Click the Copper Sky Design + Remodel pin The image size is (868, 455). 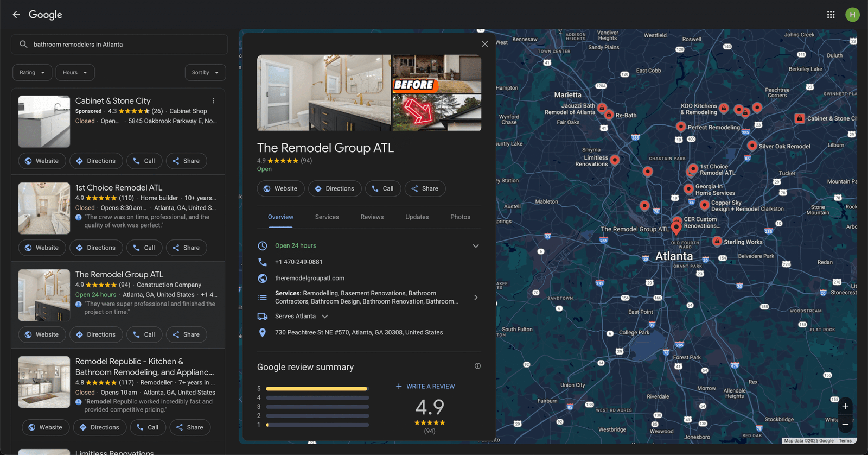pos(704,205)
